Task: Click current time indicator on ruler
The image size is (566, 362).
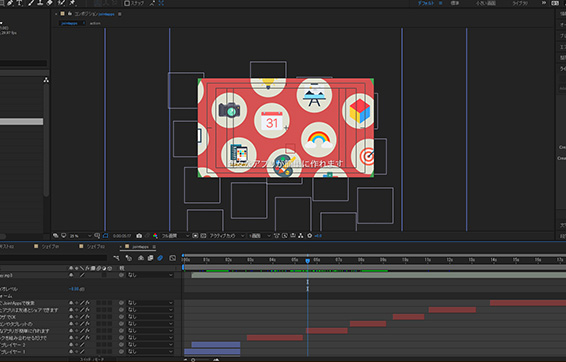Action: (308, 260)
